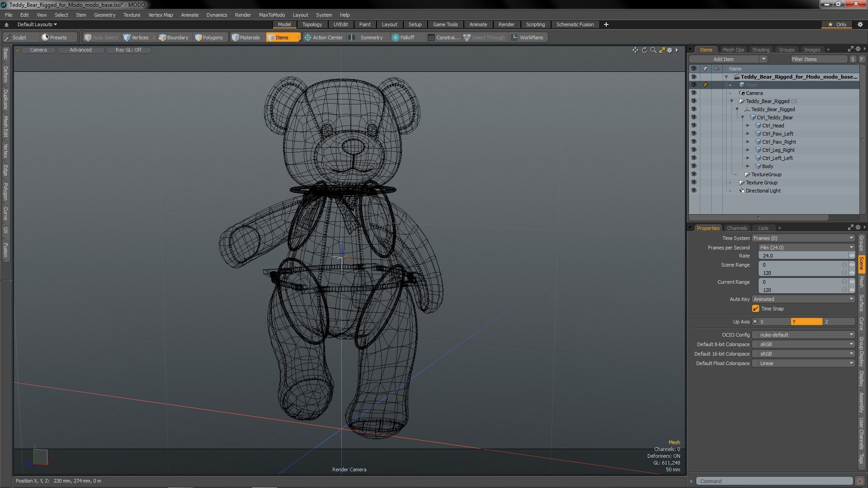The image size is (868, 488).
Task: Open the WorkPlane menu
Action: point(528,38)
